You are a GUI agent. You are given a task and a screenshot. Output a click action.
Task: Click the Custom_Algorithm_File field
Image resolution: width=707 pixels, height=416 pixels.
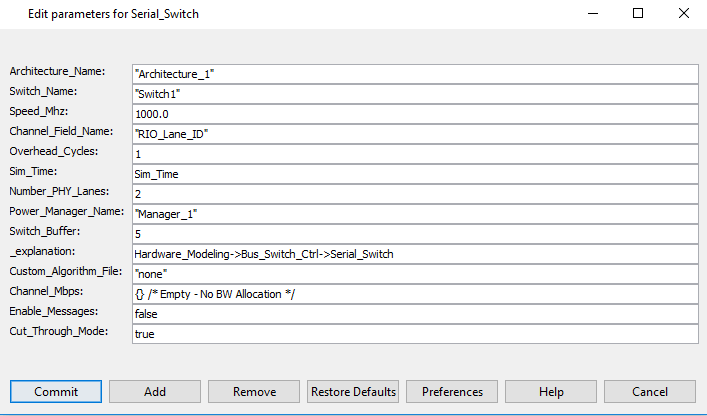(x=414, y=274)
